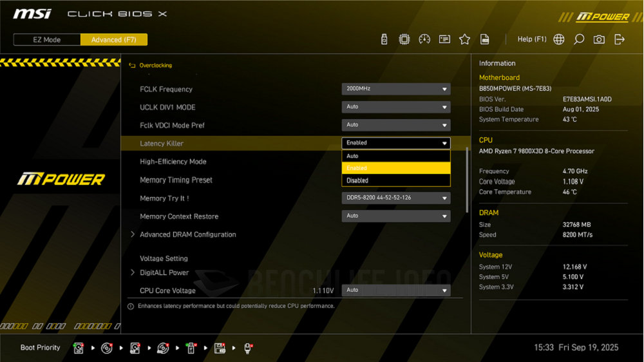Click the MSI logo
The image size is (644, 362).
32,14
